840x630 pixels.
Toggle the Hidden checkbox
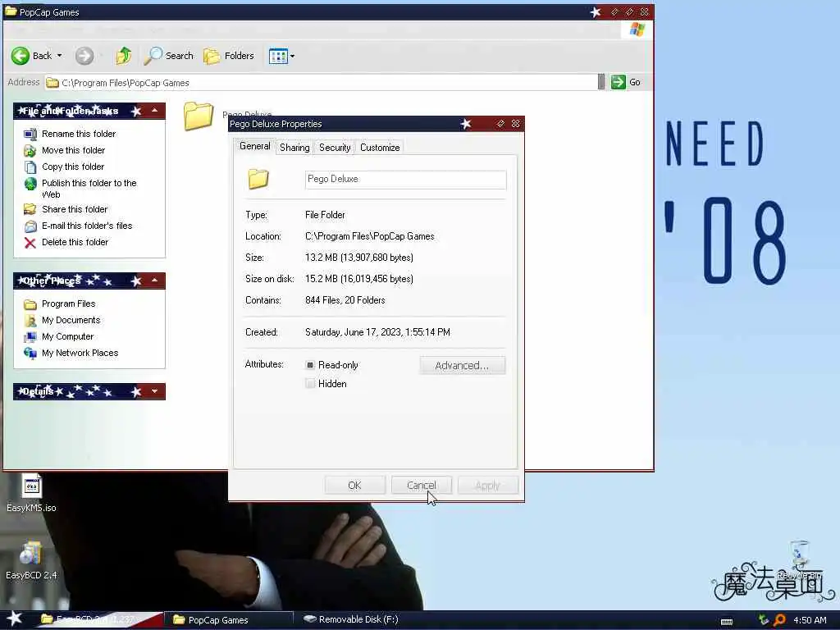pos(309,384)
